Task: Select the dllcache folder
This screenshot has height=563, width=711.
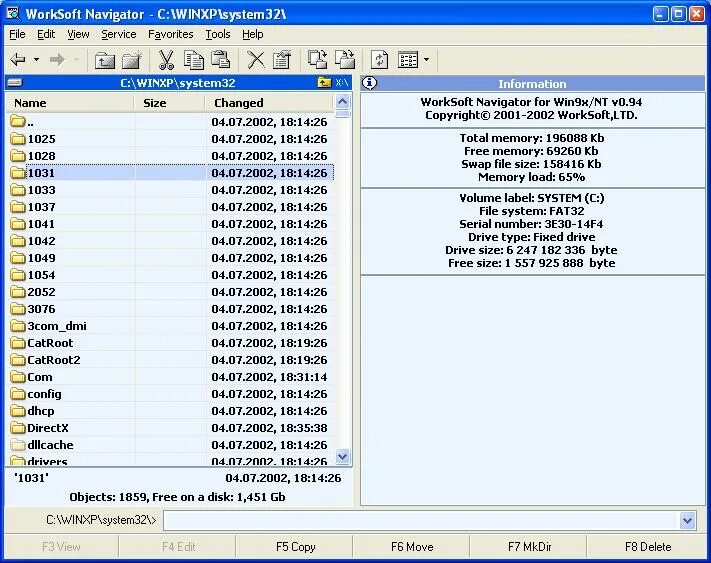Action: 170,445
